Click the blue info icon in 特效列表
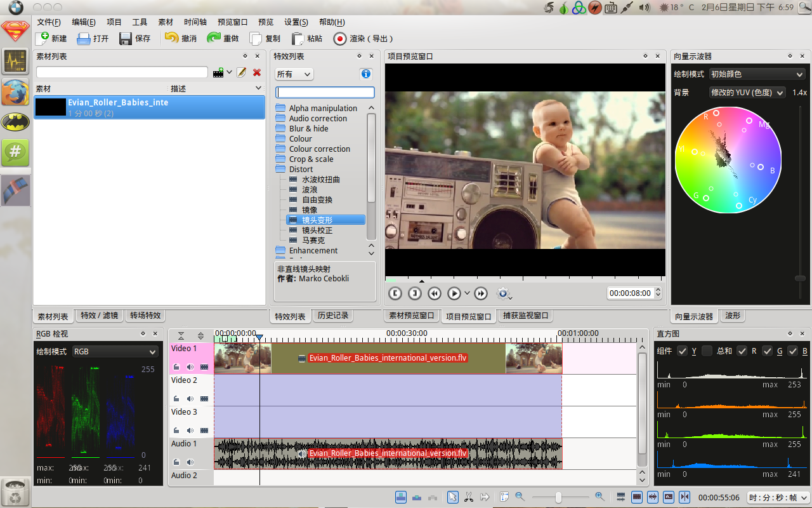 click(x=366, y=74)
